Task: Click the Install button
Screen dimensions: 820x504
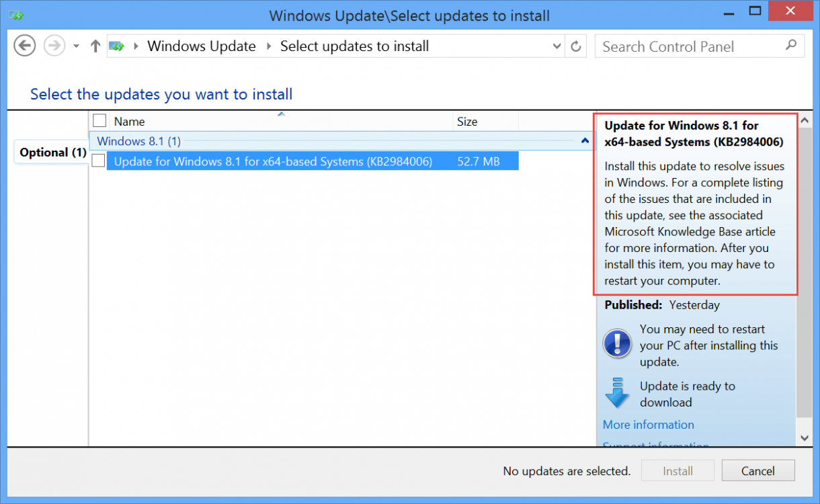Action: click(678, 471)
